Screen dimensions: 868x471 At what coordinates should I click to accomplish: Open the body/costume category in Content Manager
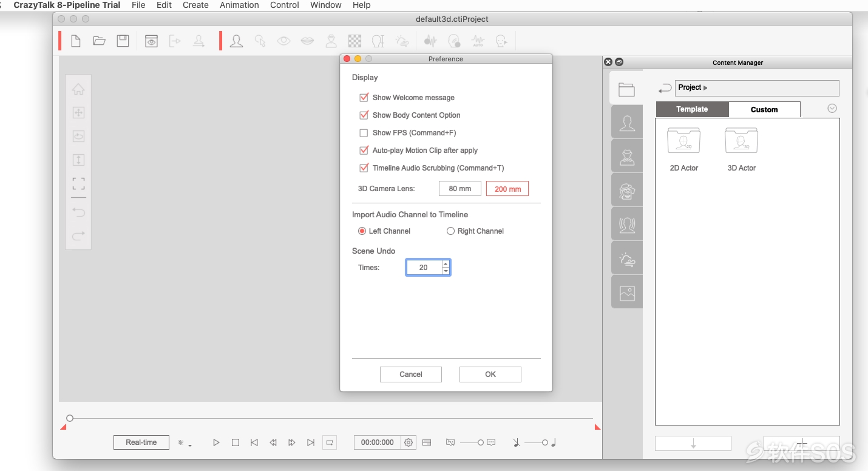(627, 157)
